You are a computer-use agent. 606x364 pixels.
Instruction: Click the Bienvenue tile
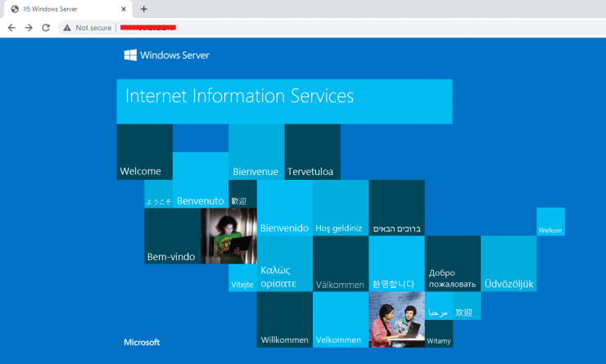(x=256, y=152)
